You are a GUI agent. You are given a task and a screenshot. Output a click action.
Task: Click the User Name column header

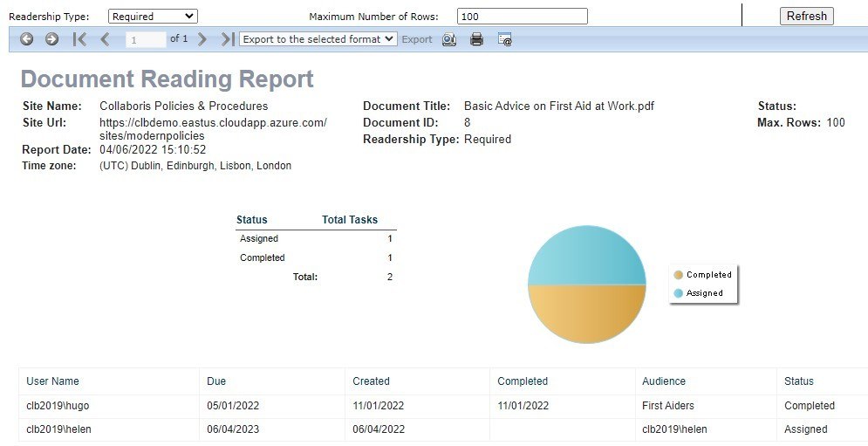(x=52, y=381)
